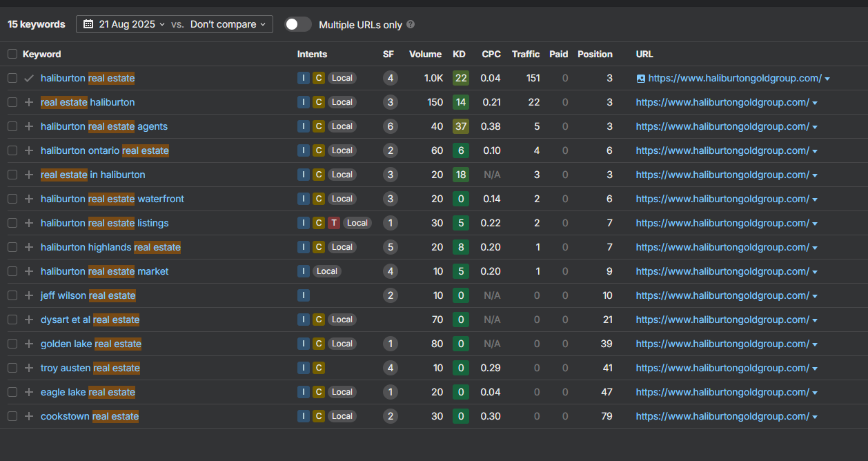Click the plus icon for eagle lake real estate

click(28, 392)
